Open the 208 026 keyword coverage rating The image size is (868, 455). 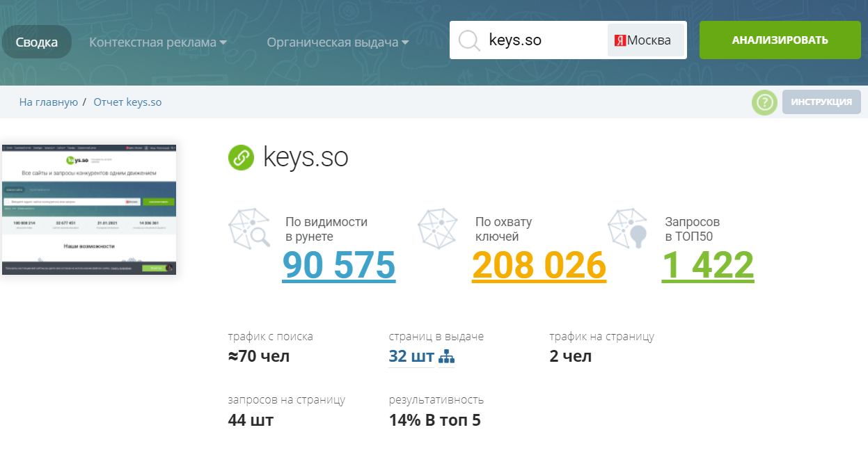tap(539, 264)
